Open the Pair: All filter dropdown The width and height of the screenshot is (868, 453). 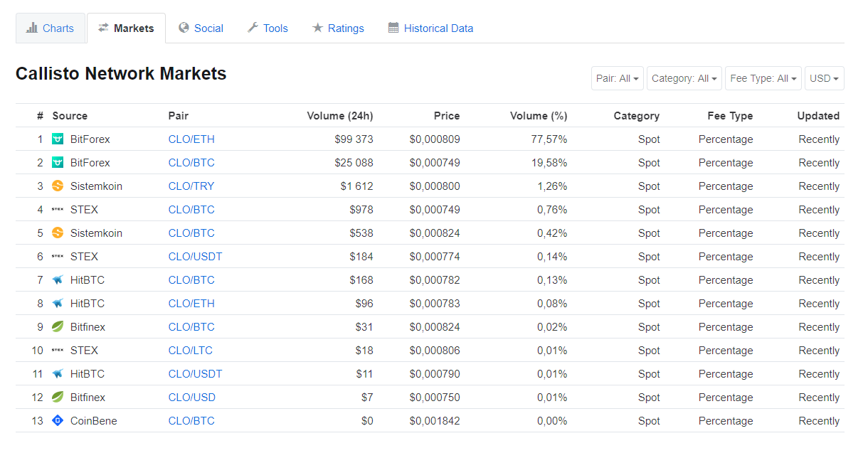click(x=618, y=78)
